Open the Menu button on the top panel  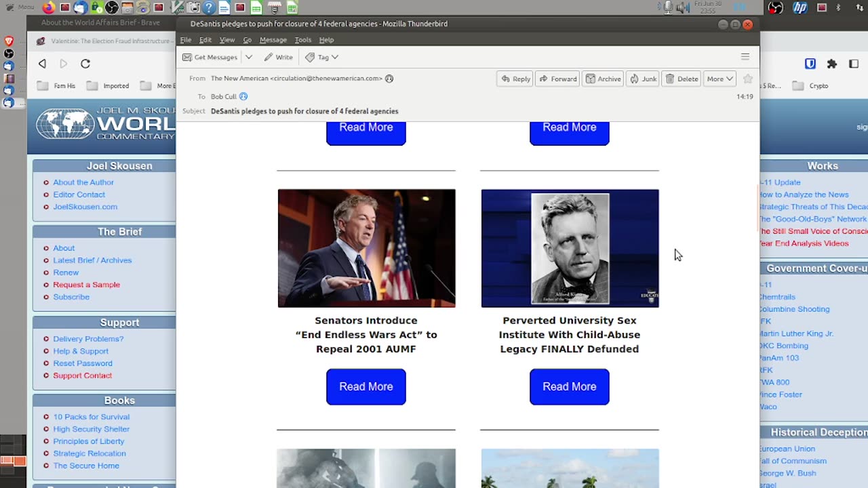tap(20, 7)
